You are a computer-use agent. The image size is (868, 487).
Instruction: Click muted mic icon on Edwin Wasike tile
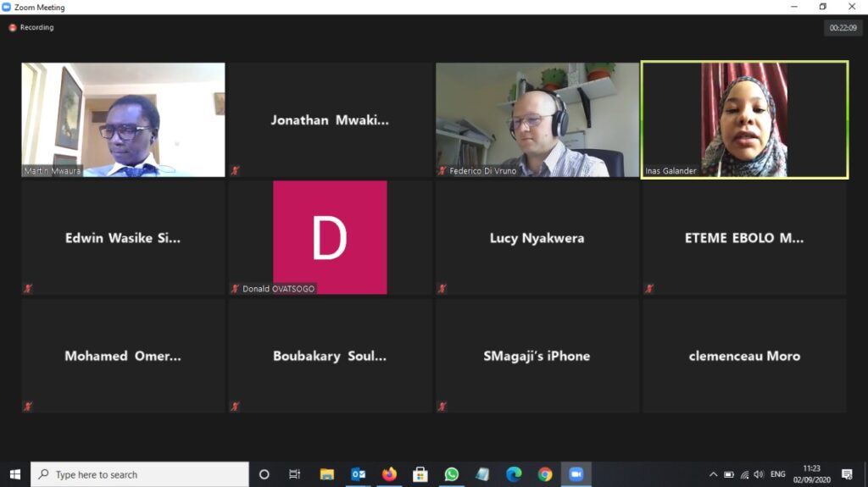pos(28,288)
